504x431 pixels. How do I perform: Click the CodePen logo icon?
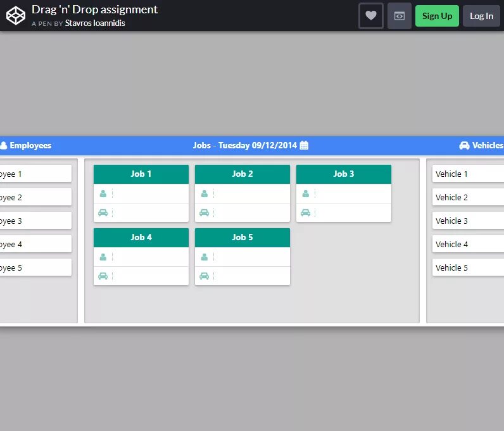[16, 16]
